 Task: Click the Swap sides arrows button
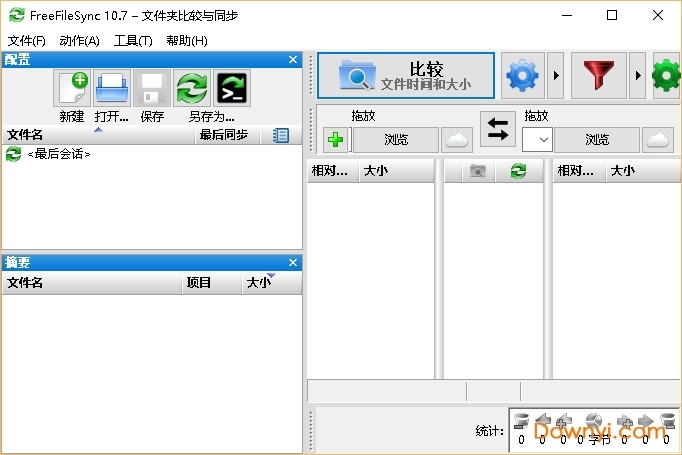coord(498,129)
